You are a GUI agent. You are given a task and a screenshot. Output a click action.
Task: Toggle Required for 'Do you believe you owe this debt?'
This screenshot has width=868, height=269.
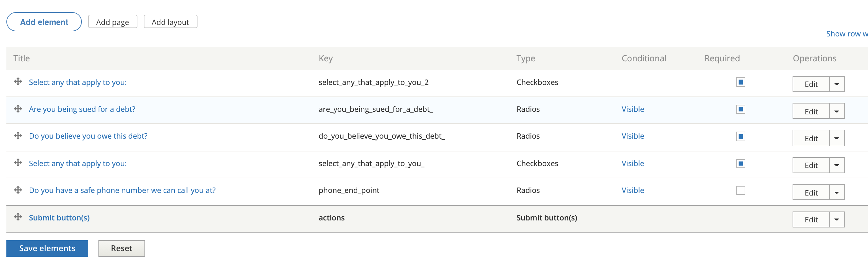[740, 136]
